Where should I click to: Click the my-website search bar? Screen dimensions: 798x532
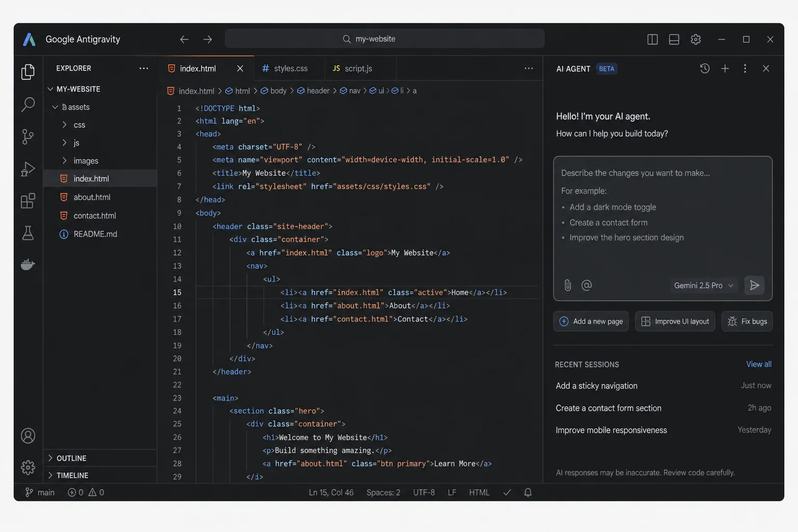tap(384, 39)
